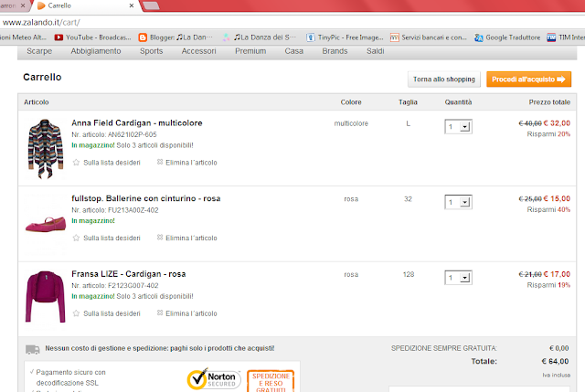The height and width of the screenshot is (392, 585).
Task: Click the Norton Secured badge
Action: pyautogui.click(x=214, y=378)
